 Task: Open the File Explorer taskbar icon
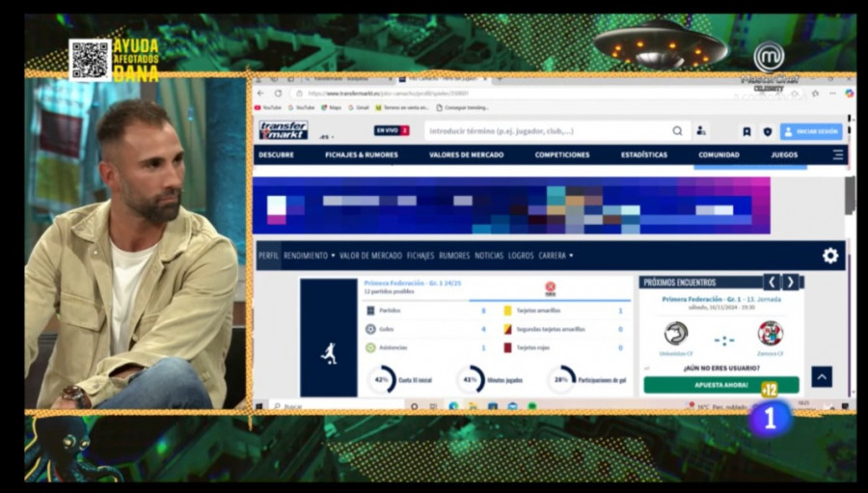point(473,406)
